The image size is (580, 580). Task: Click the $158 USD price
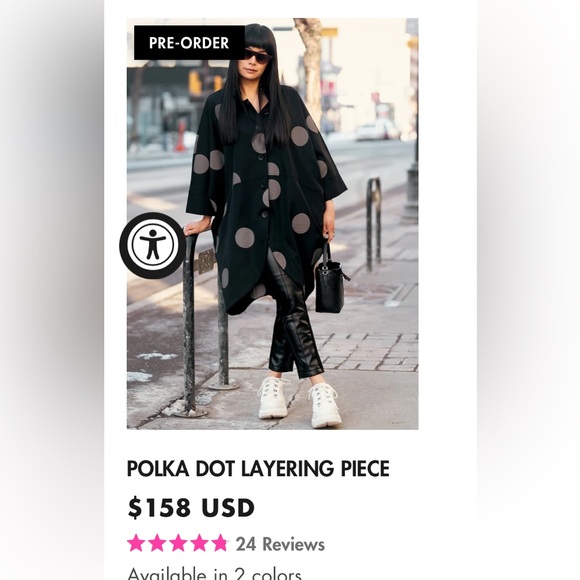click(191, 507)
